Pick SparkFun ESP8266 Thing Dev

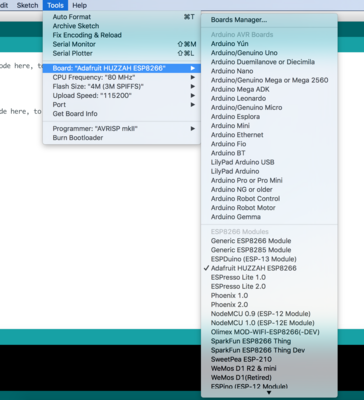click(269, 350)
